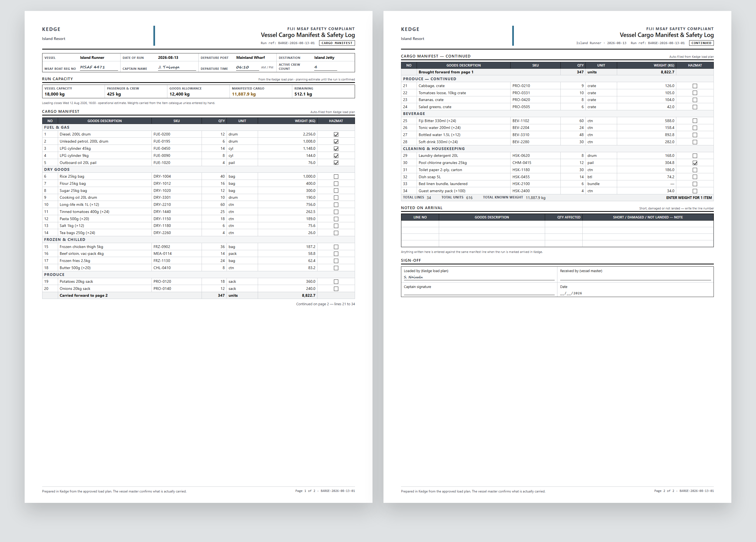756x542 pixels.
Task: Click the Date field __/__/2026
Action: (x=571, y=293)
